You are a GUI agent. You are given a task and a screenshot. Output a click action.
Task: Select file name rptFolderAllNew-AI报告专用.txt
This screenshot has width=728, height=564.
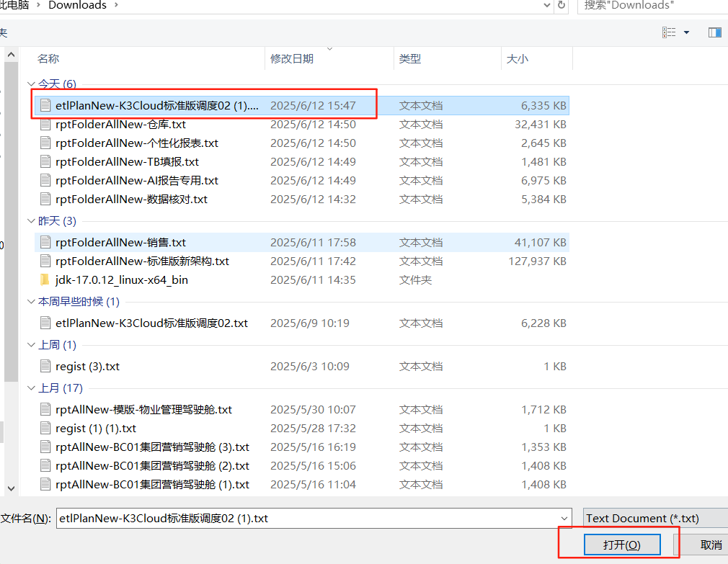[x=137, y=180]
